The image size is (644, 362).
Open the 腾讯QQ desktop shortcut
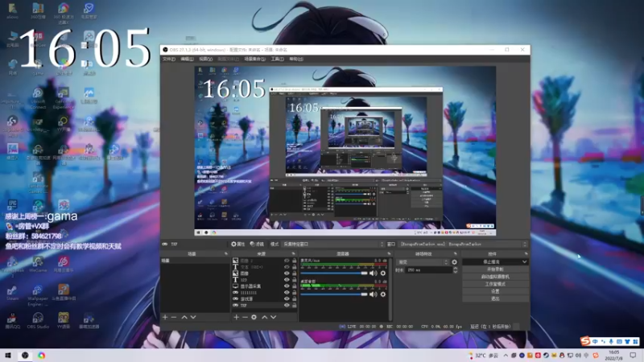12,320
